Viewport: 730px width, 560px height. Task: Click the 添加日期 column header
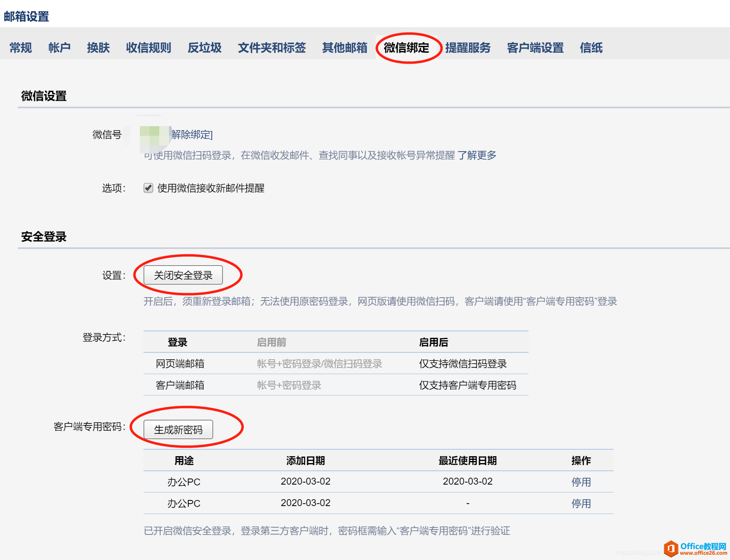[306, 461]
